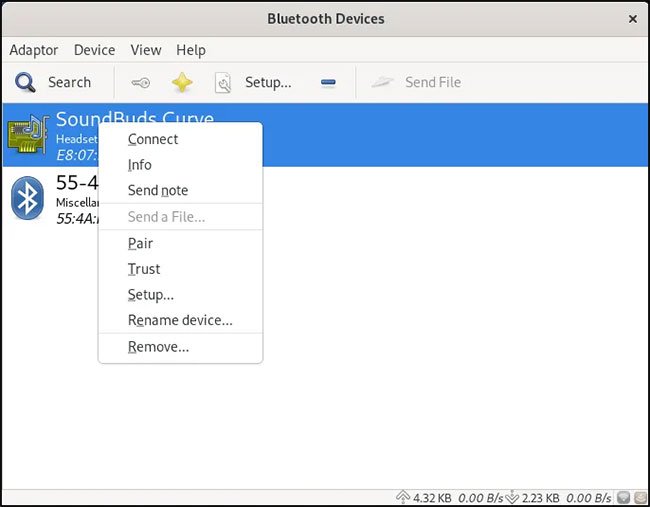Choose Pair from the context menu
Viewport: 650px width, 507px height.
[x=180, y=243]
